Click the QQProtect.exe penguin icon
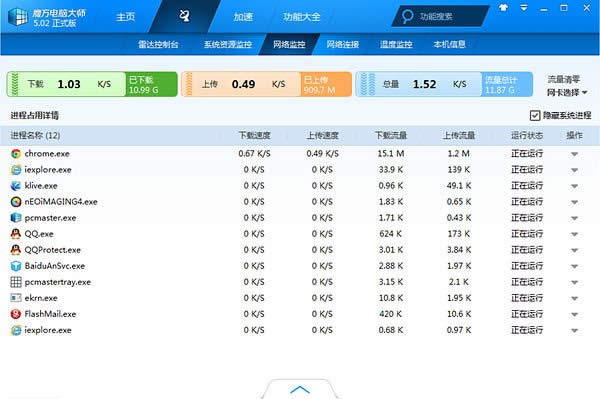This screenshot has height=399, width=600. coord(16,250)
